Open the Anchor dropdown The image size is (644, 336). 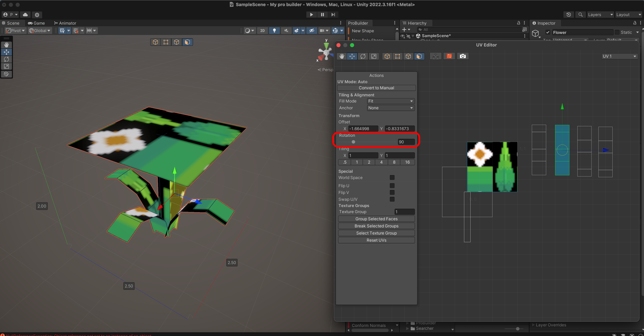coord(390,108)
